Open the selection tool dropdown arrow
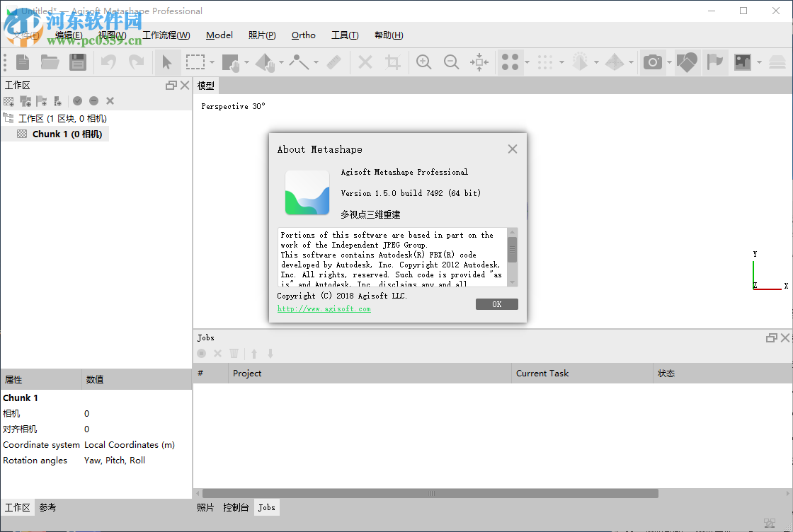 pyautogui.click(x=210, y=62)
